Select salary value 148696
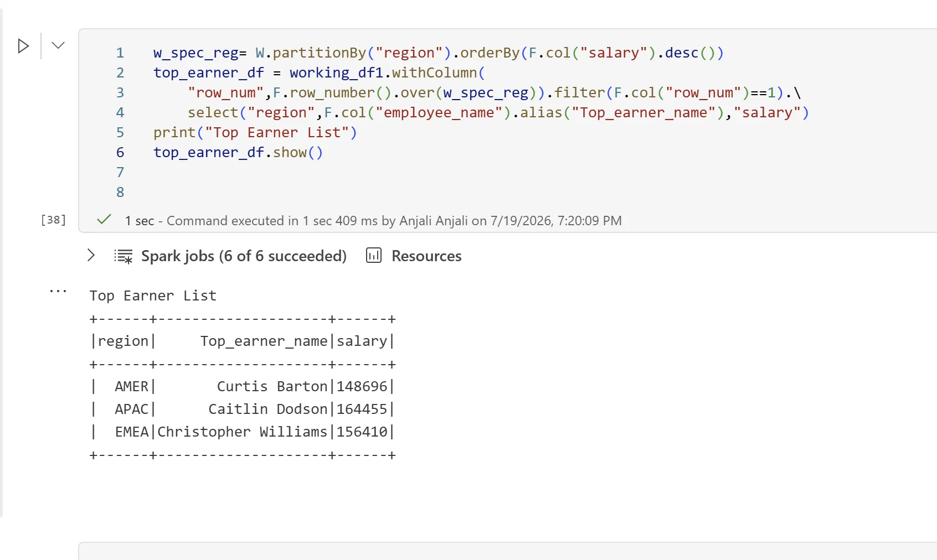Screen dimensions: 937x560 pyautogui.click(x=362, y=386)
